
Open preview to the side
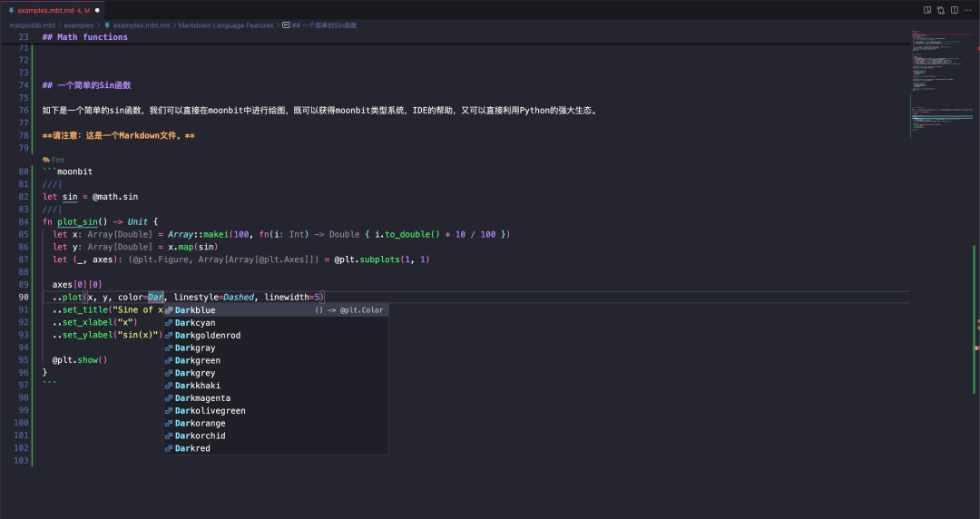[x=927, y=10]
